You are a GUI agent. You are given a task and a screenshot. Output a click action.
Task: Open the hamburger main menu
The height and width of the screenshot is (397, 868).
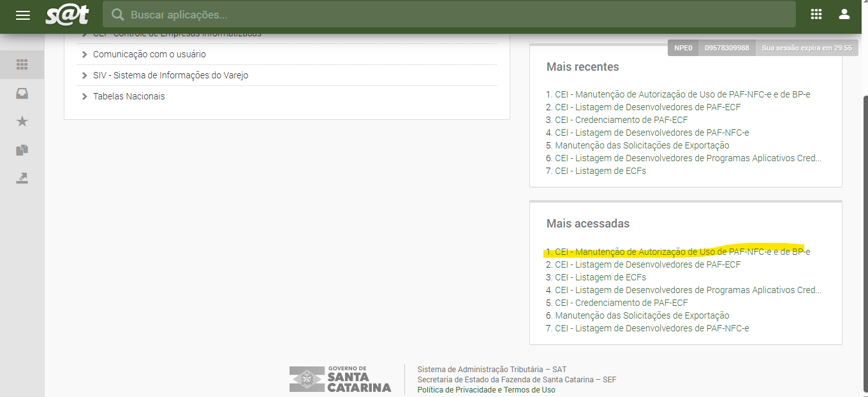[23, 15]
